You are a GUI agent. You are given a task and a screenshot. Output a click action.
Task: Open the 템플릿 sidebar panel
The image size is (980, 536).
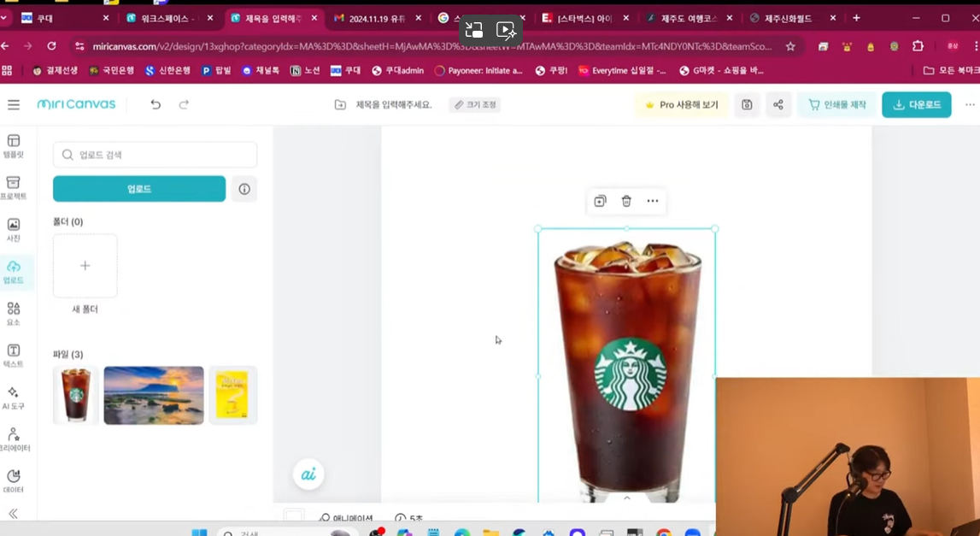[14, 145]
